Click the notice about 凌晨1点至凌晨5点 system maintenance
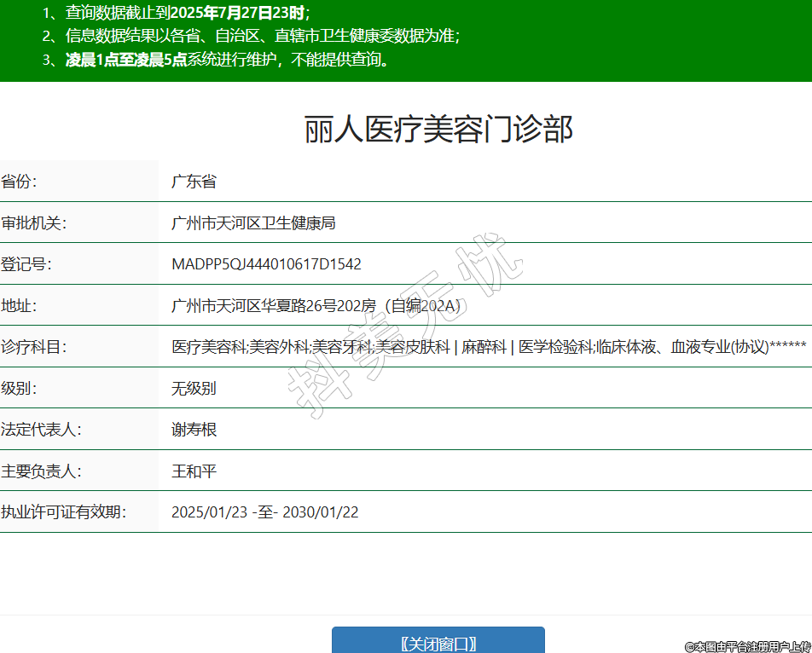This screenshot has height=653, width=812. tap(227, 60)
